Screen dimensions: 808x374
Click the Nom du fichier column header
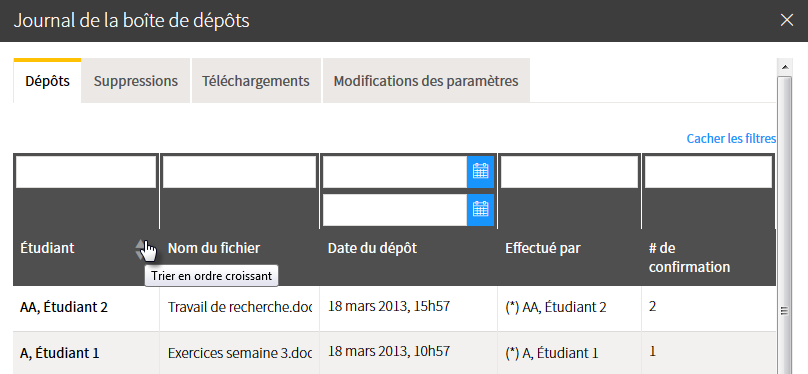point(214,248)
